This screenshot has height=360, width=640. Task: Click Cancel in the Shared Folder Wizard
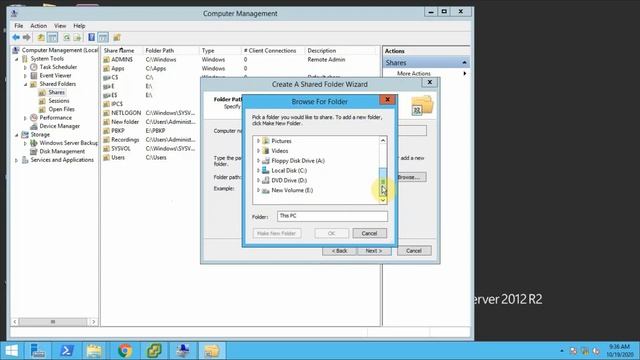pyautogui.click(x=414, y=251)
